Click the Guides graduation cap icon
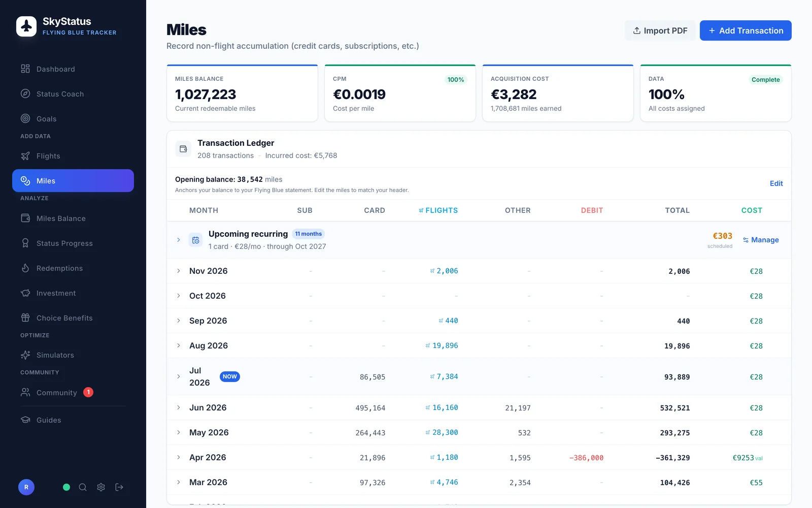Image resolution: width=812 pixels, height=508 pixels. coord(25,420)
